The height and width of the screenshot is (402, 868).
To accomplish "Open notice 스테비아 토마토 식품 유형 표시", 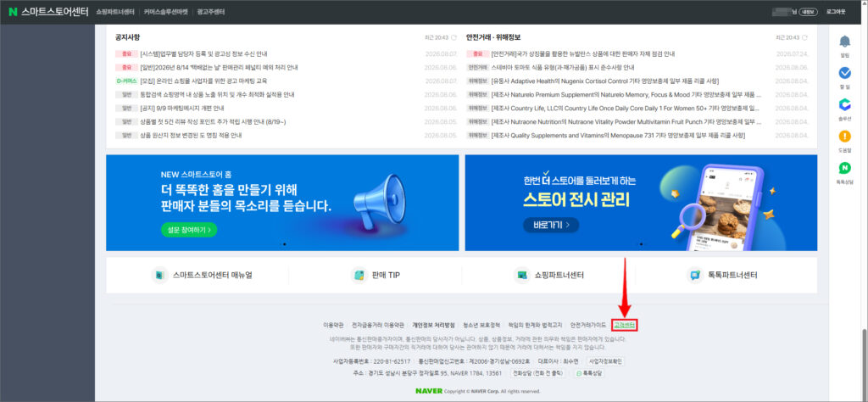I will click(x=563, y=68).
